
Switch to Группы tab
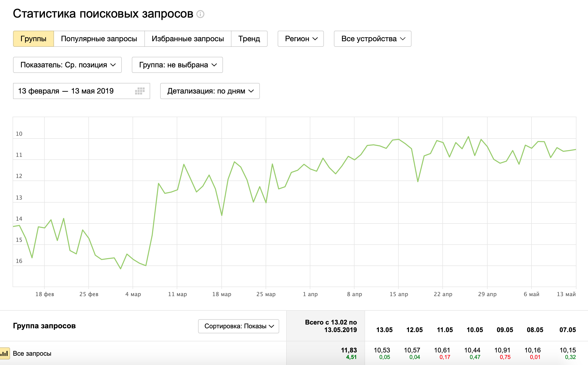coord(33,39)
